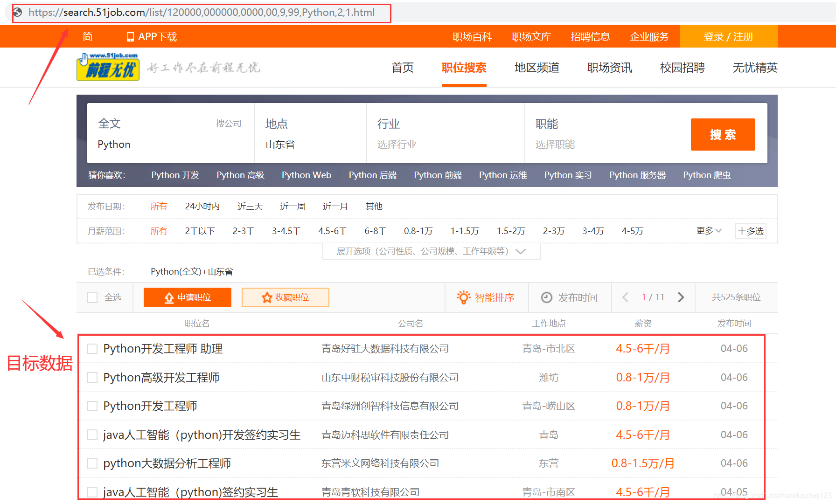Expand 展开选项 filter panel
Screen dimensions: 836x504
pyautogui.click(x=431, y=251)
